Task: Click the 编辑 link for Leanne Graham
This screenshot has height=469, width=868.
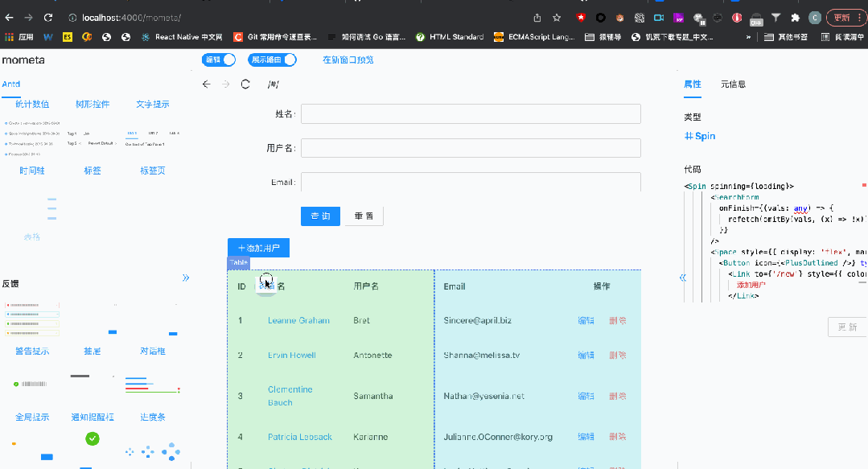Action: click(x=586, y=320)
